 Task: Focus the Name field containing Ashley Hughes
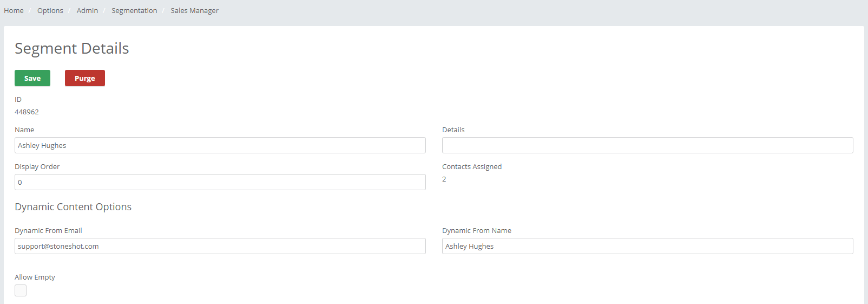pyautogui.click(x=220, y=145)
